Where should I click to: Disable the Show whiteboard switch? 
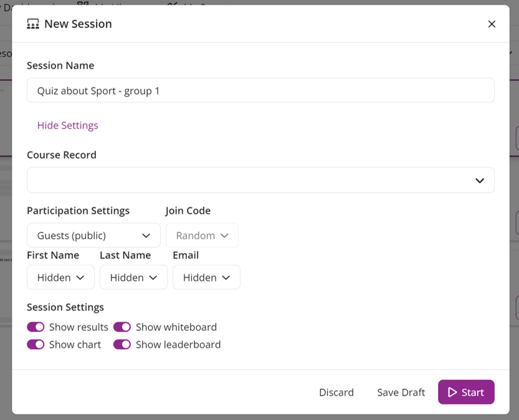click(x=122, y=327)
